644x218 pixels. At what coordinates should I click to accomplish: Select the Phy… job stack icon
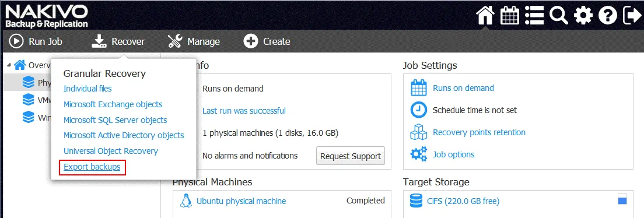click(29, 83)
